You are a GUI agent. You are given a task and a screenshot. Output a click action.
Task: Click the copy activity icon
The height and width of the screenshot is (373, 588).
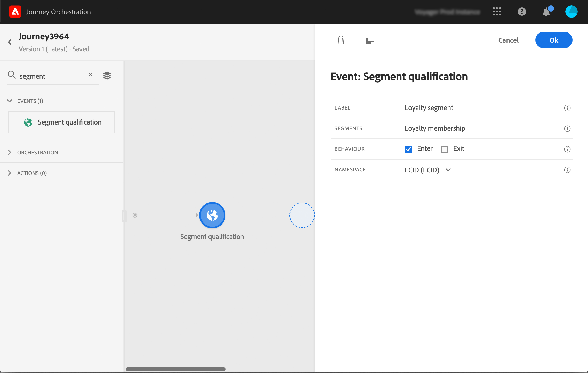[369, 40]
